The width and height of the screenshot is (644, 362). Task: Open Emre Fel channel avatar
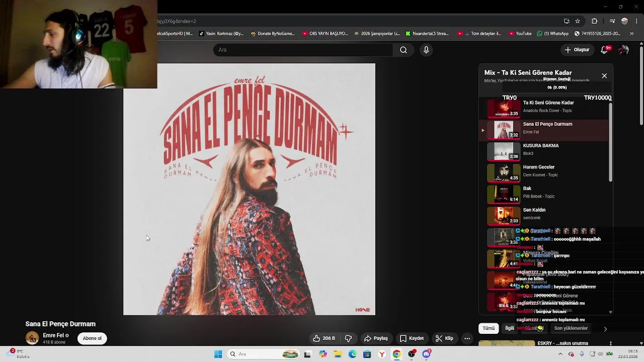pos(32,338)
